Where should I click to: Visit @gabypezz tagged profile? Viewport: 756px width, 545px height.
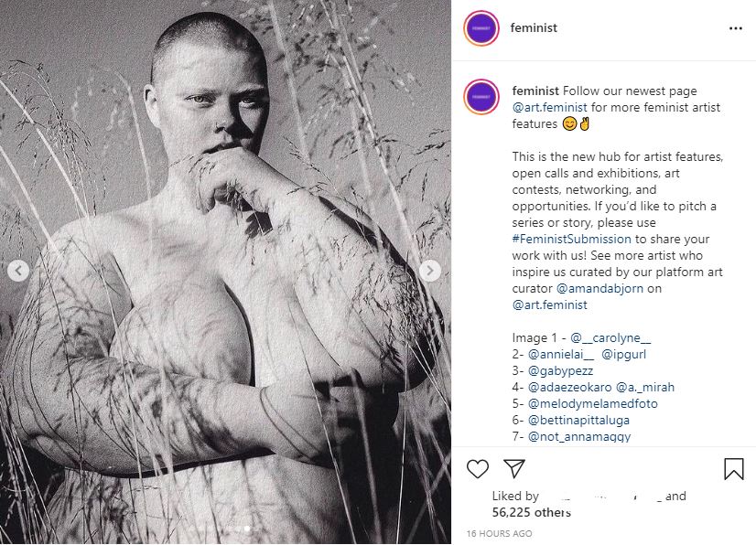click(561, 370)
